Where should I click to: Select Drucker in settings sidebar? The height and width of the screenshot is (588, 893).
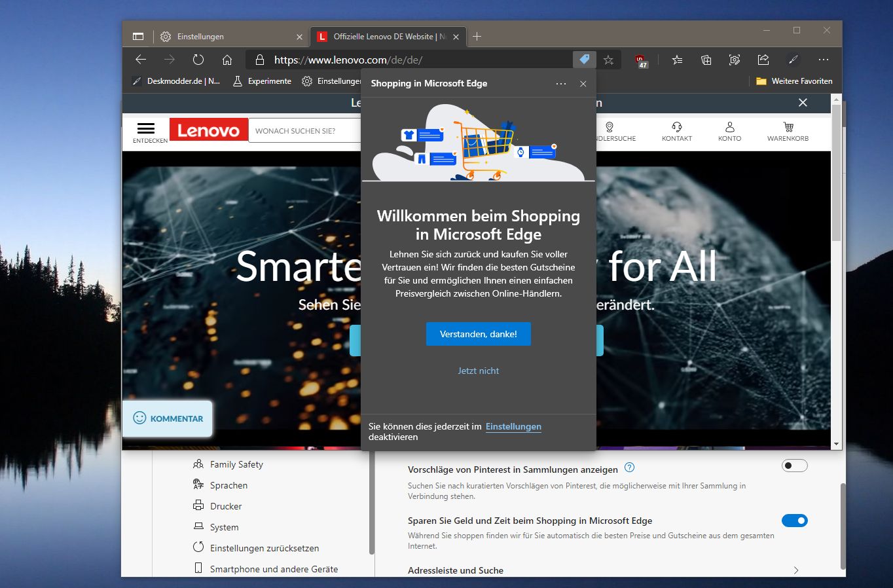tap(218, 506)
